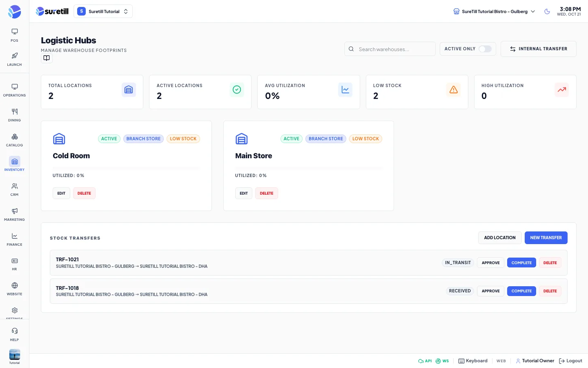Click the Tutorial Owner profile link
This screenshot has width=588, height=368.
535,361
